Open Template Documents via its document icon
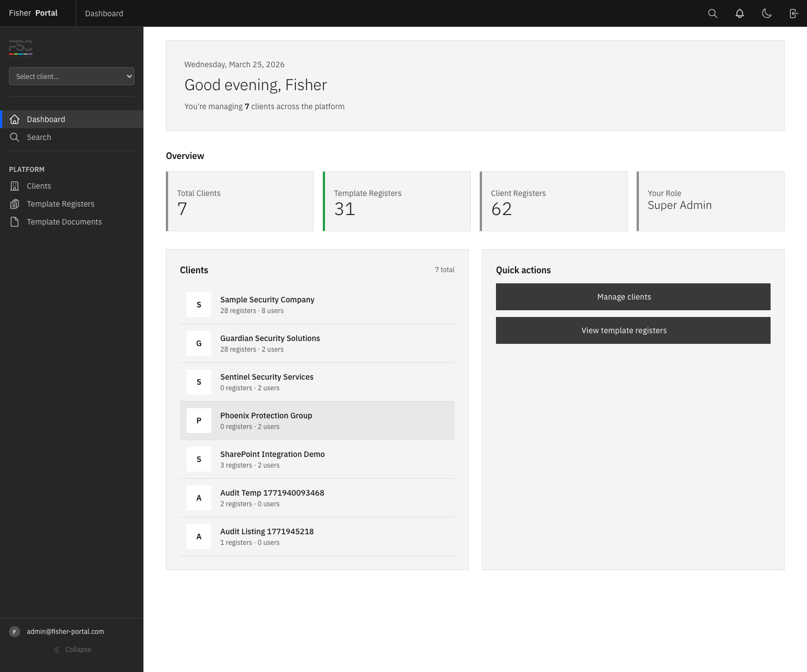807x672 pixels. 15,221
